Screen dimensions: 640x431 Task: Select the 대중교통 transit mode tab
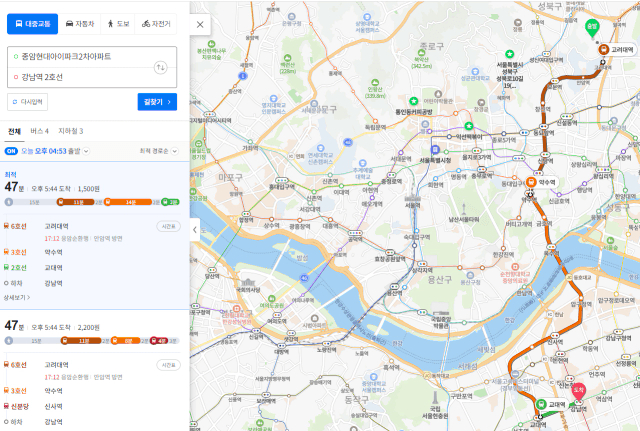[32, 24]
